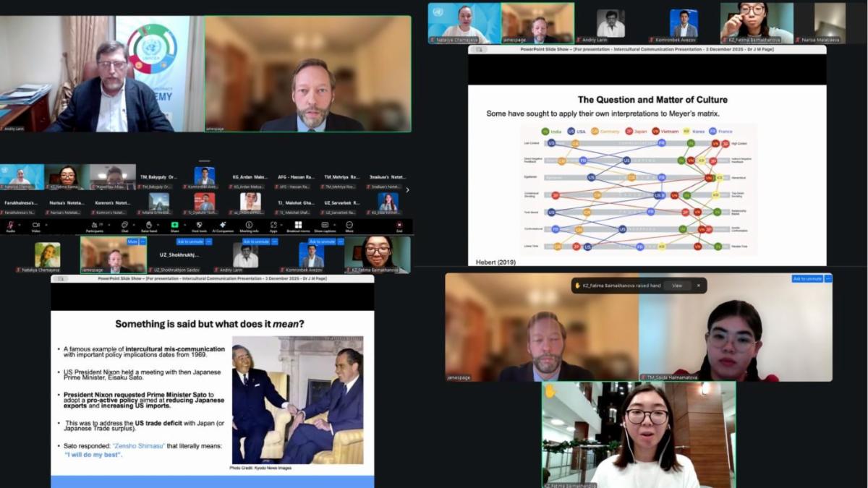Ask Komronbek Avezov to unmute in lower strip
Screen dimensions: 868x488
(x=322, y=241)
